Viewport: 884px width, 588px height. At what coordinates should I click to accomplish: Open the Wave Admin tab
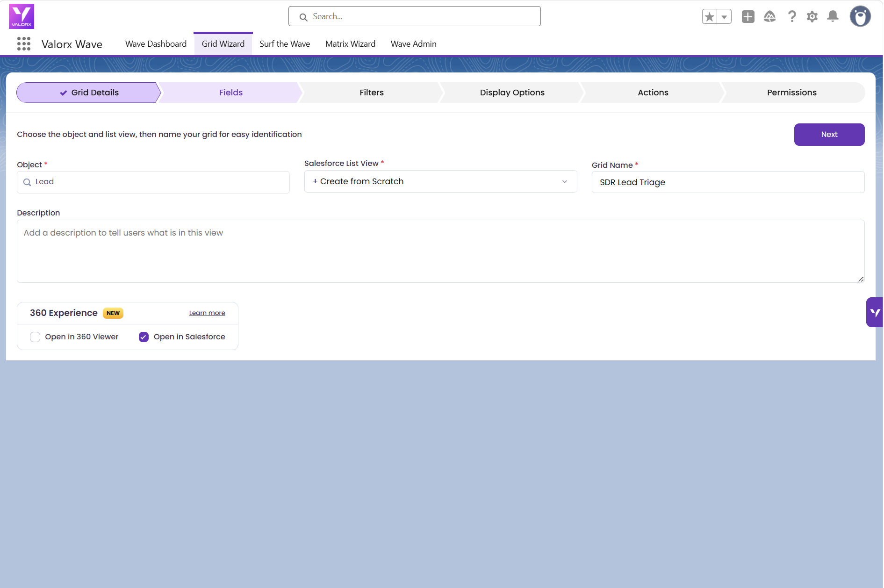(414, 44)
